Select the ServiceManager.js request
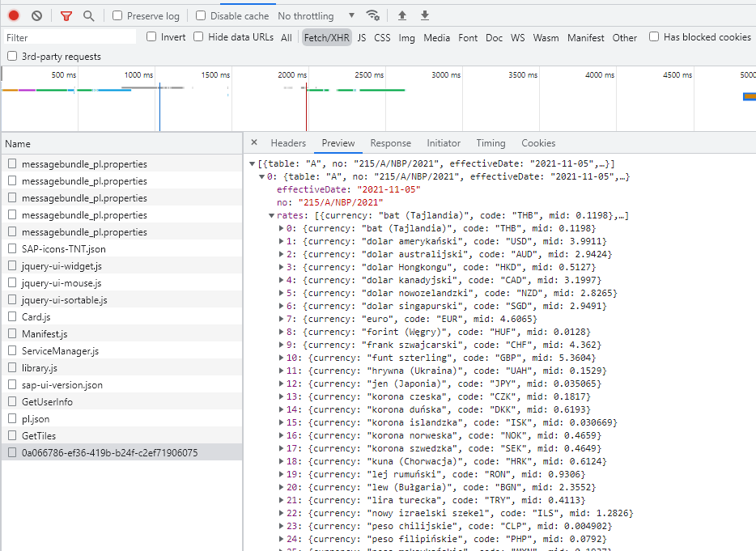 pyautogui.click(x=121, y=351)
